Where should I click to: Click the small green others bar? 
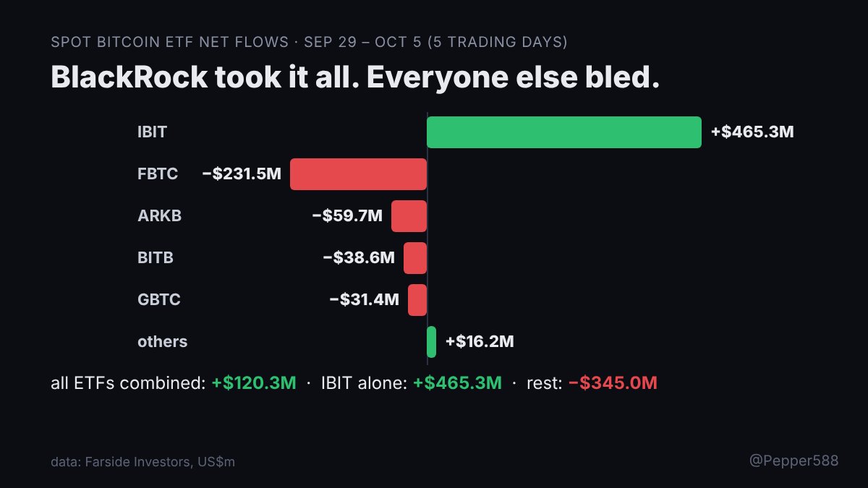pyautogui.click(x=432, y=342)
